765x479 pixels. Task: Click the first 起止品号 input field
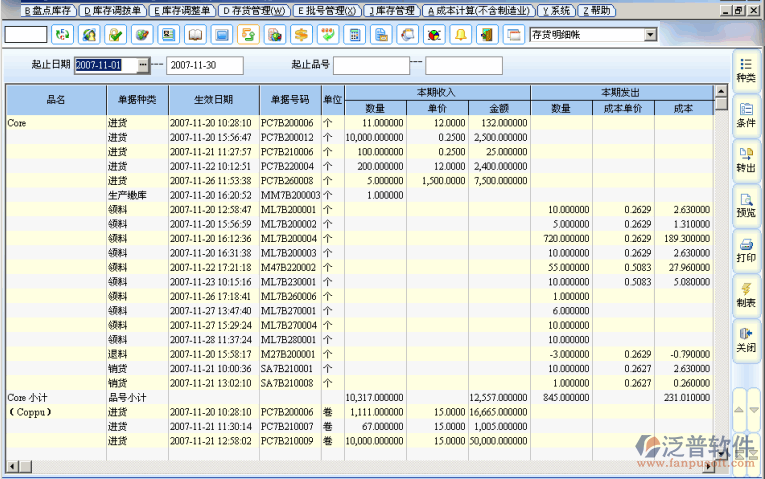(371, 65)
